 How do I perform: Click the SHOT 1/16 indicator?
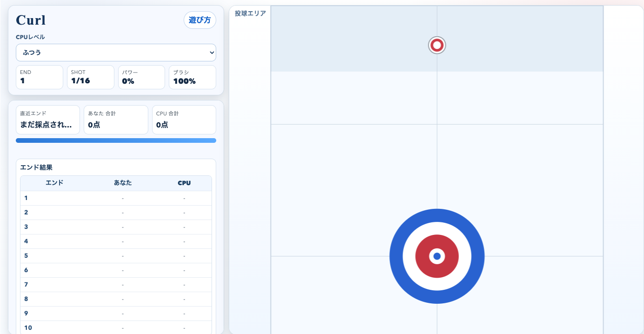pos(90,77)
